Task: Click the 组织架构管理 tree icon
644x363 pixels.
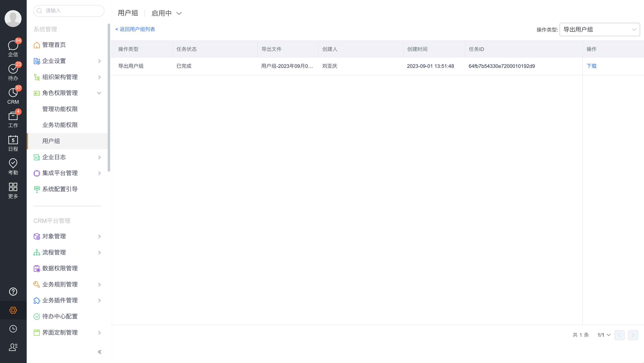Action: tap(37, 77)
